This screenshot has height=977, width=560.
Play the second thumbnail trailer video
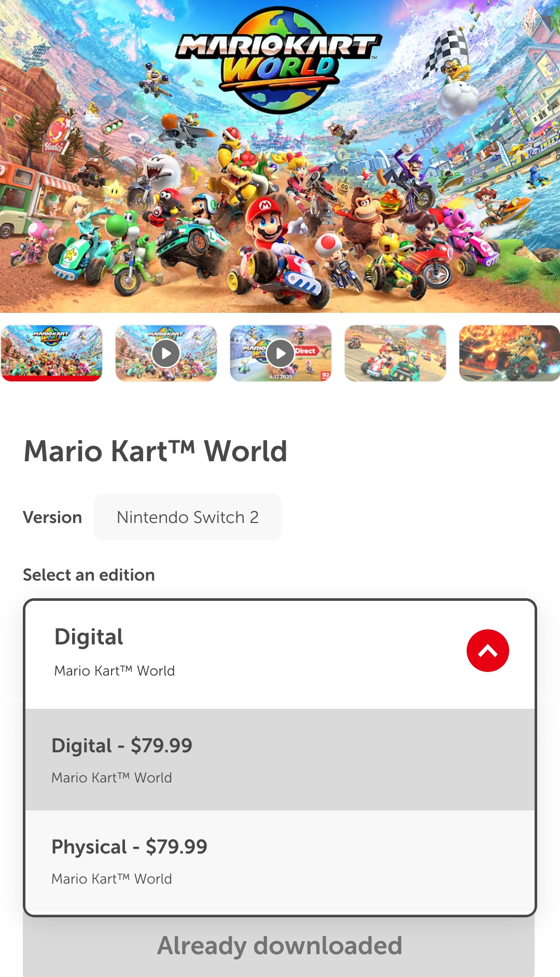(166, 353)
